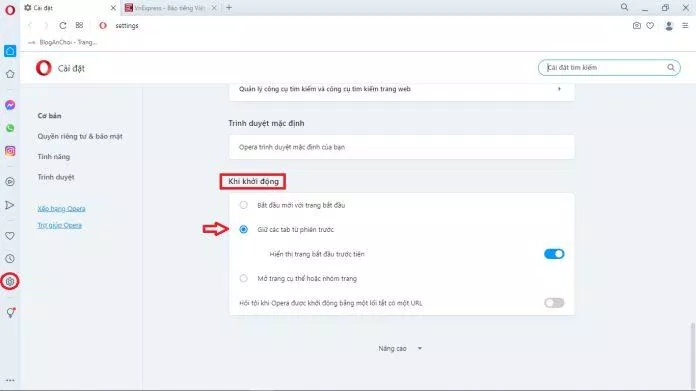Click the 'Trình duyệt mặc định' heading
The image size is (696, 391).
click(x=266, y=123)
